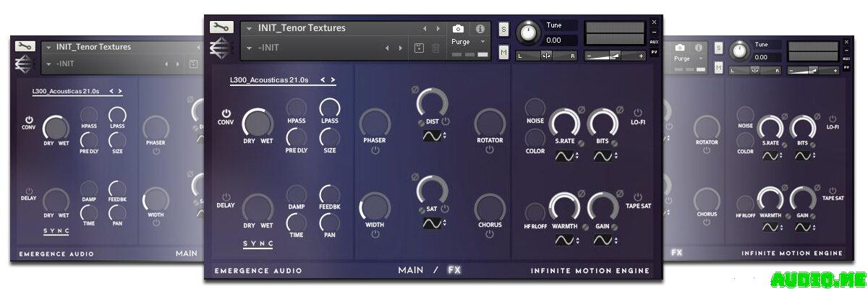The image size is (868, 289).
Task: Click the trash icon in center panel header
Action: [435, 48]
